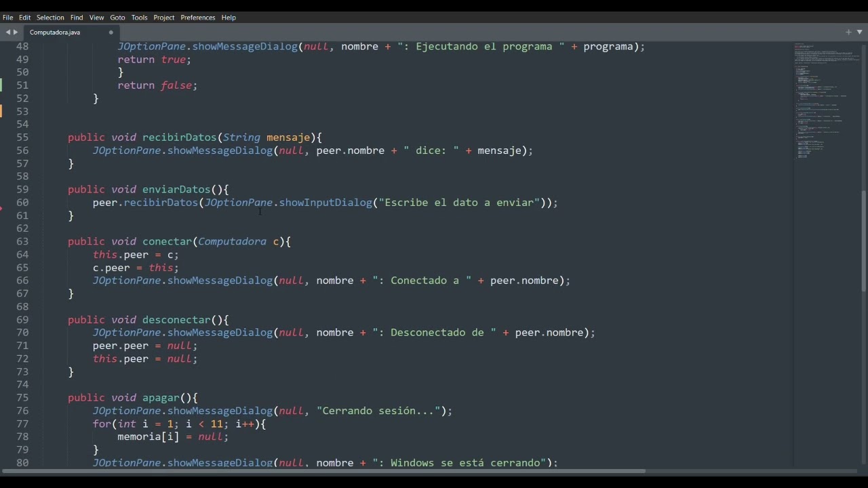The image size is (868, 488).
Task: Open the Find menu
Action: [77, 18]
